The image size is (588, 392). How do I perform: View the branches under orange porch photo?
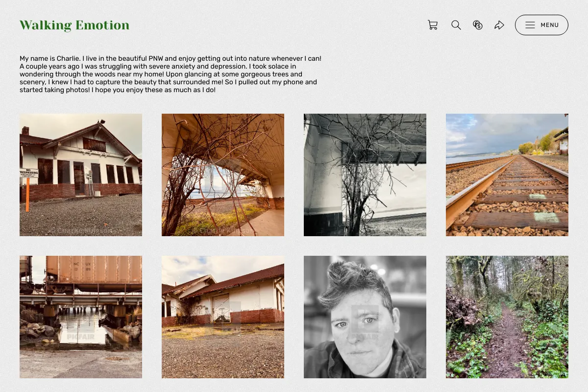223,175
